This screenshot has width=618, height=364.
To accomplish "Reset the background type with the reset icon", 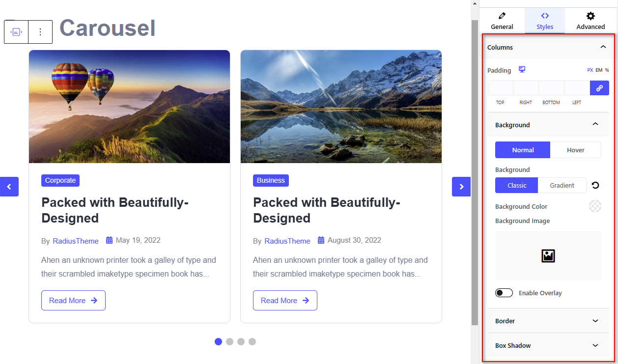I will [595, 185].
